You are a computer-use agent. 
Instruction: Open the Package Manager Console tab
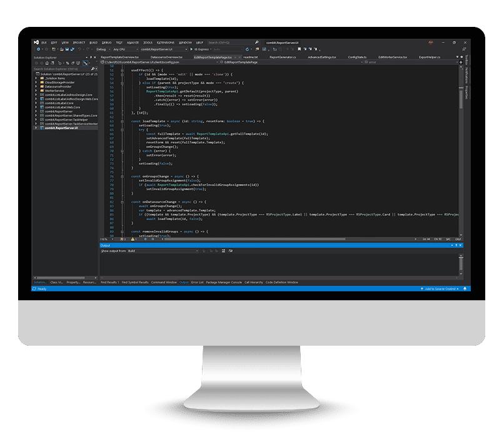point(224,283)
